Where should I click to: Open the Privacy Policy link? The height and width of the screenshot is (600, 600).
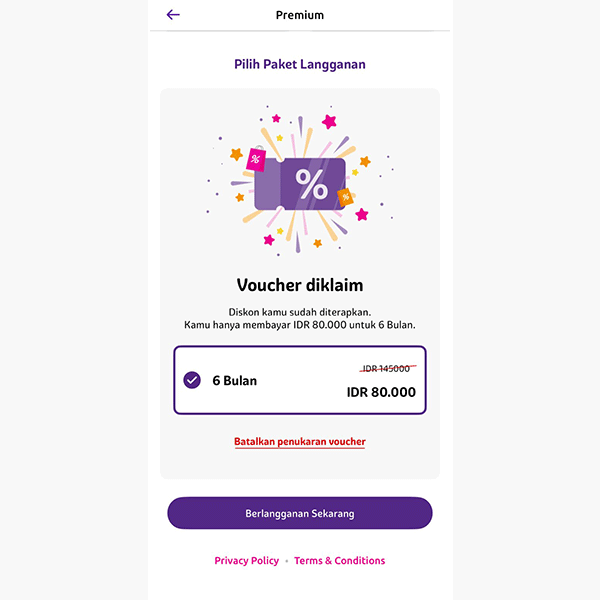247,561
